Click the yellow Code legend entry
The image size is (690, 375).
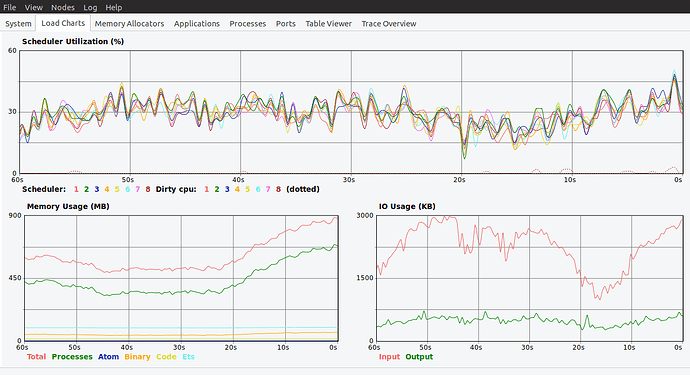(x=166, y=357)
